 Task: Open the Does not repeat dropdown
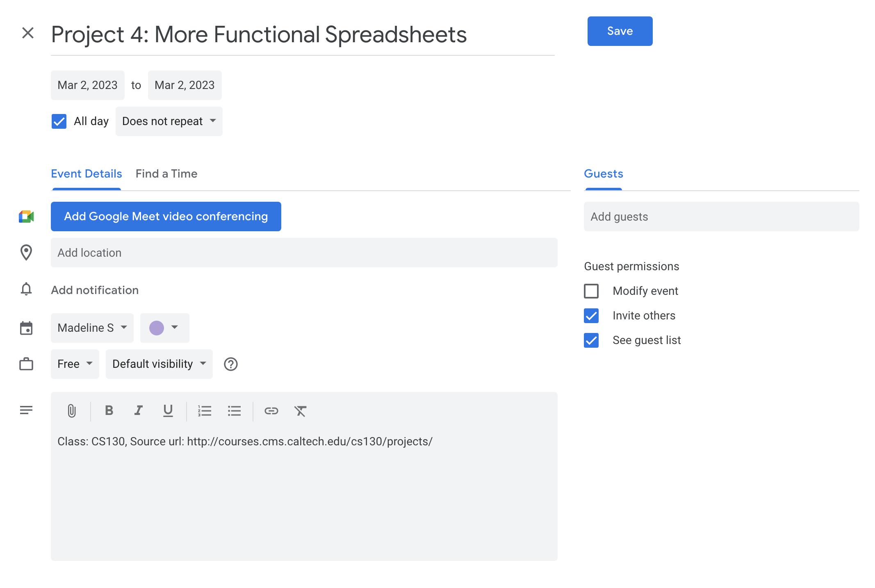[x=169, y=121]
